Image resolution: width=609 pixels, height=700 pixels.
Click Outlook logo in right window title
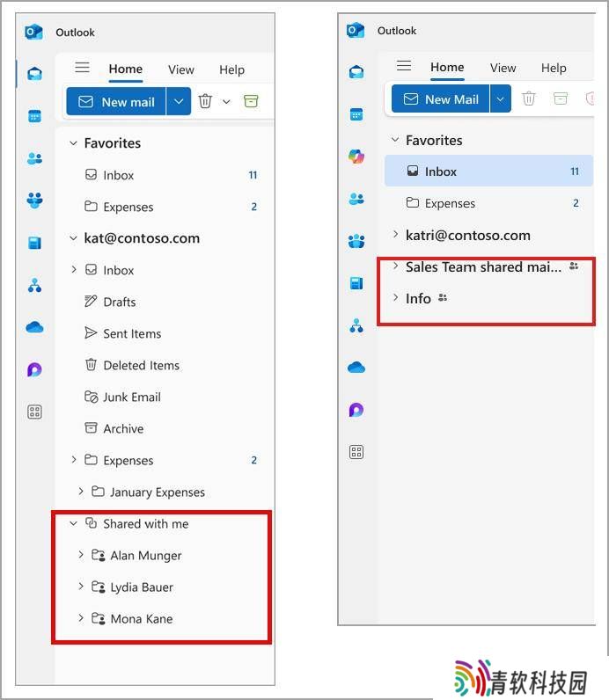[356, 31]
